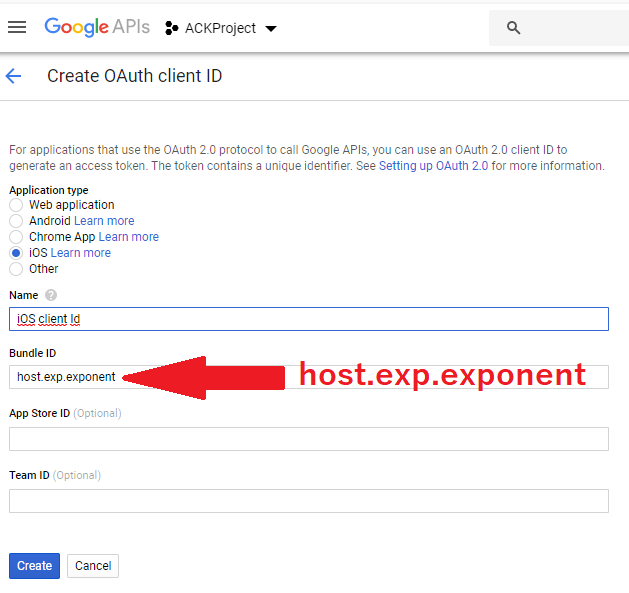Click the Google APIs logo
The width and height of the screenshot is (629, 593).
coord(97,27)
